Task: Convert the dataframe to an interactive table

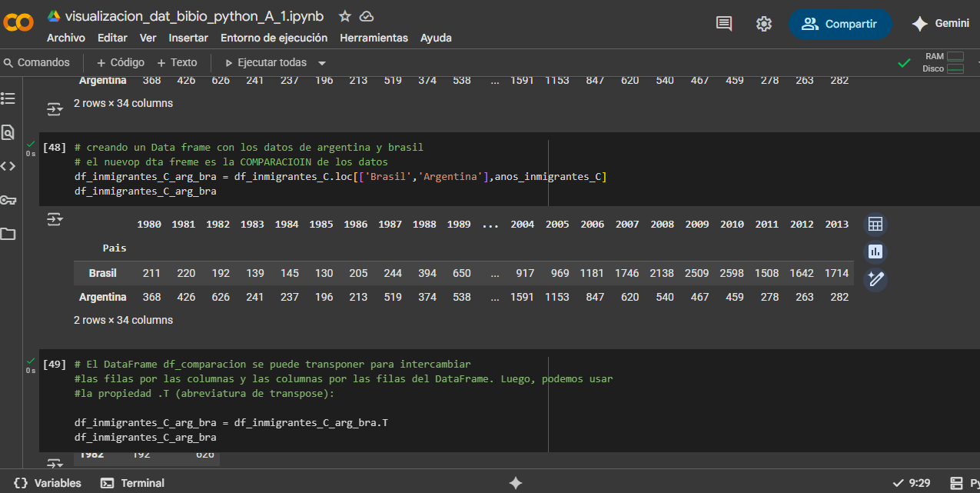Action: pos(875,225)
